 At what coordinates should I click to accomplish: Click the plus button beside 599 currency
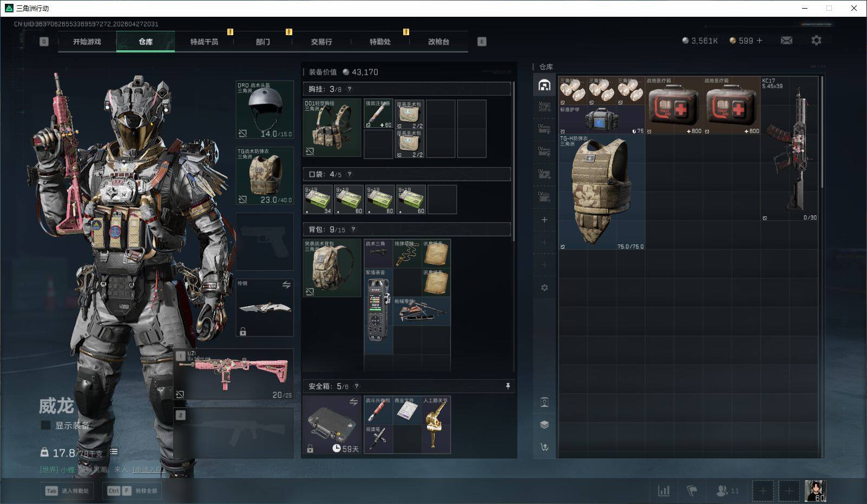click(x=759, y=41)
